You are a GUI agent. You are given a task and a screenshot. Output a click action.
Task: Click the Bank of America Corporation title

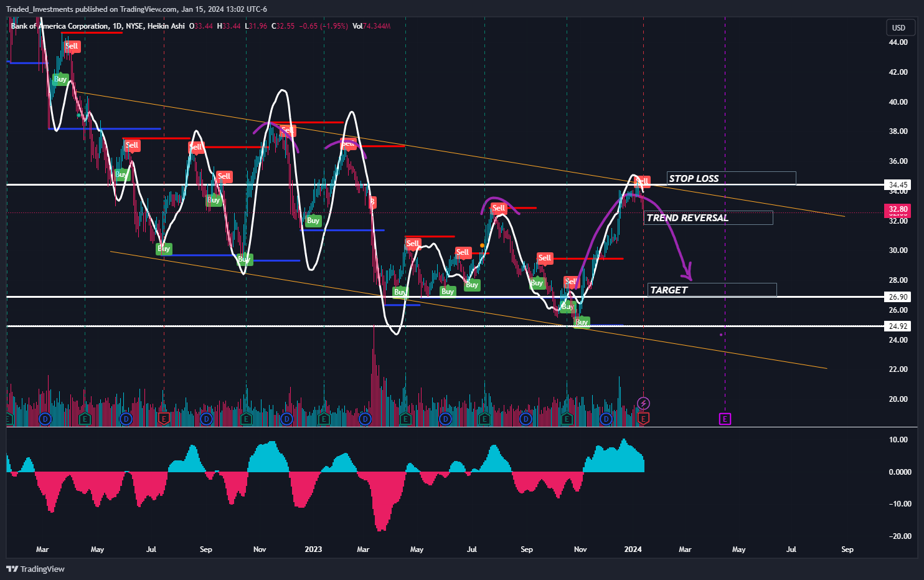[x=59, y=26]
